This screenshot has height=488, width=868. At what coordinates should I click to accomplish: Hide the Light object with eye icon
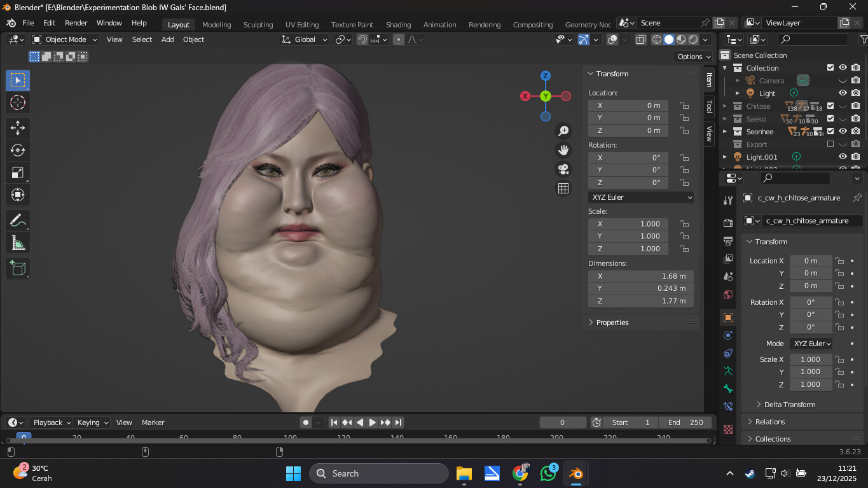[843, 93]
